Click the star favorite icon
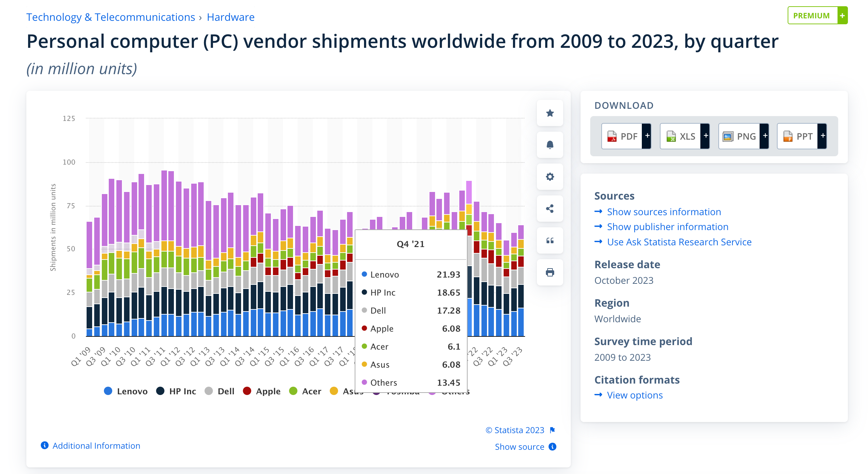The width and height of the screenshot is (868, 474). pos(550,113)
